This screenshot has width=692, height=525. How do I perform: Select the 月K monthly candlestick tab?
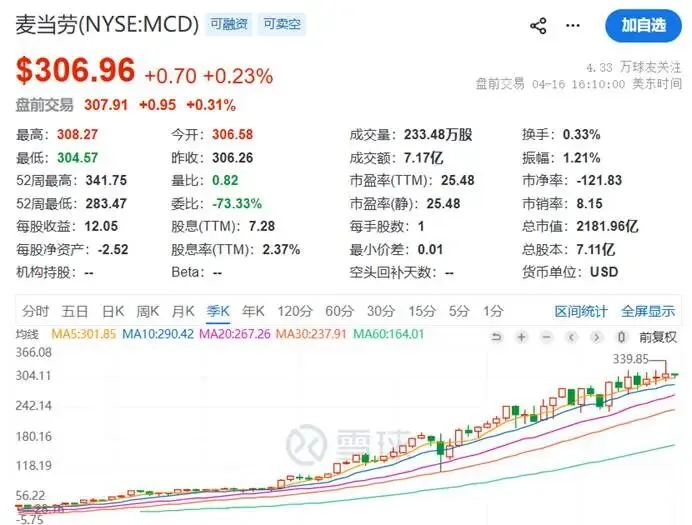click(x=183, y=311)
